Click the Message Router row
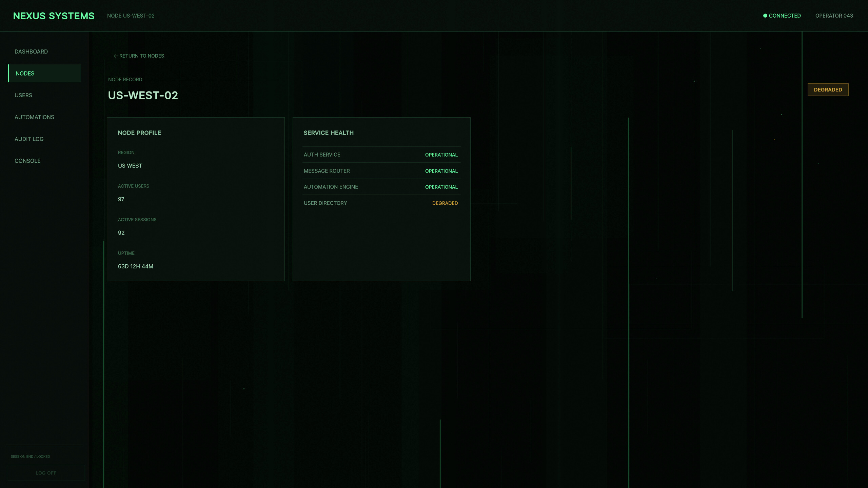This screenshot has width=868, height=488. (x=381, y=171)
